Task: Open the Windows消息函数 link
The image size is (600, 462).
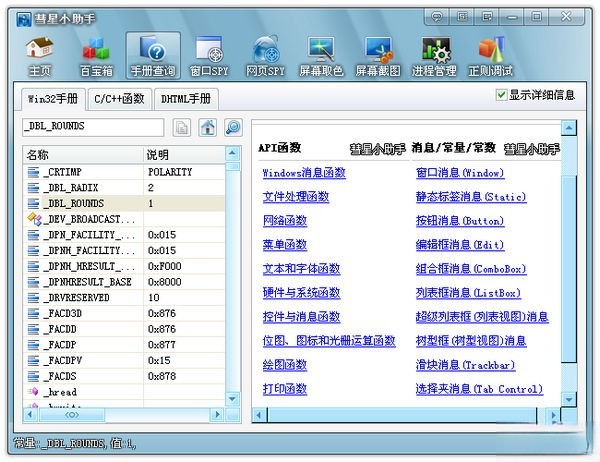Action: (303, 173)
